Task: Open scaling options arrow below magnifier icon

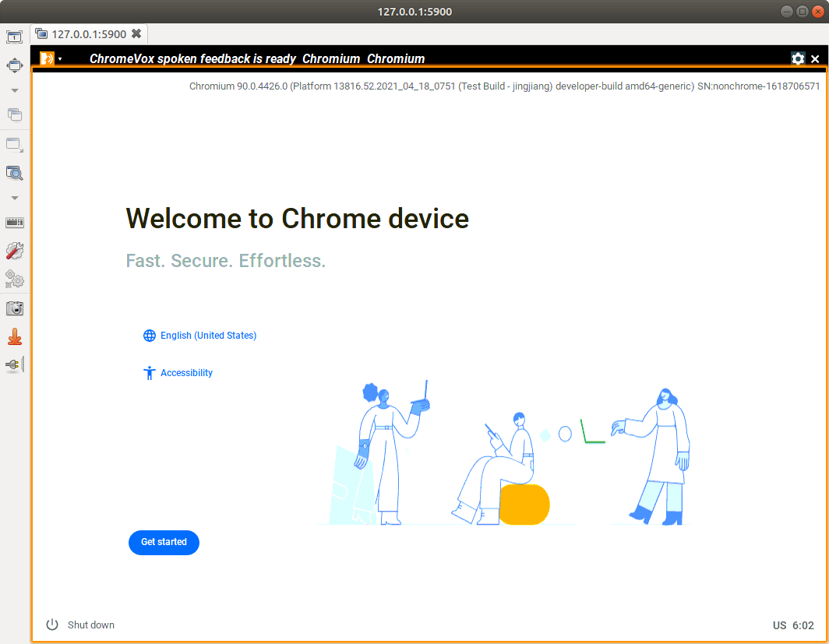Action: click(15, 198)
